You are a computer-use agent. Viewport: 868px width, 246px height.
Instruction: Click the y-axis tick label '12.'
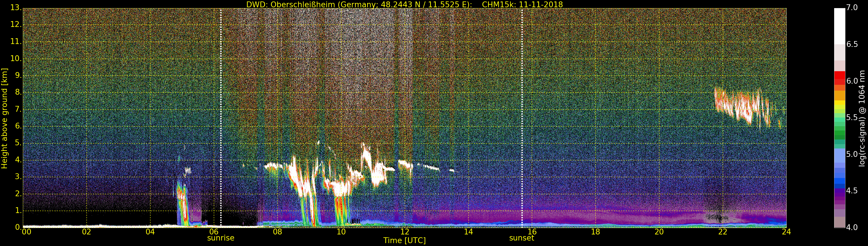[x=16, y=25]
